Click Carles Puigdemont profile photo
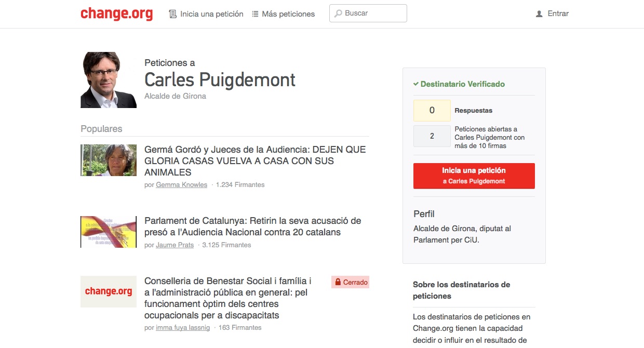 109,80
